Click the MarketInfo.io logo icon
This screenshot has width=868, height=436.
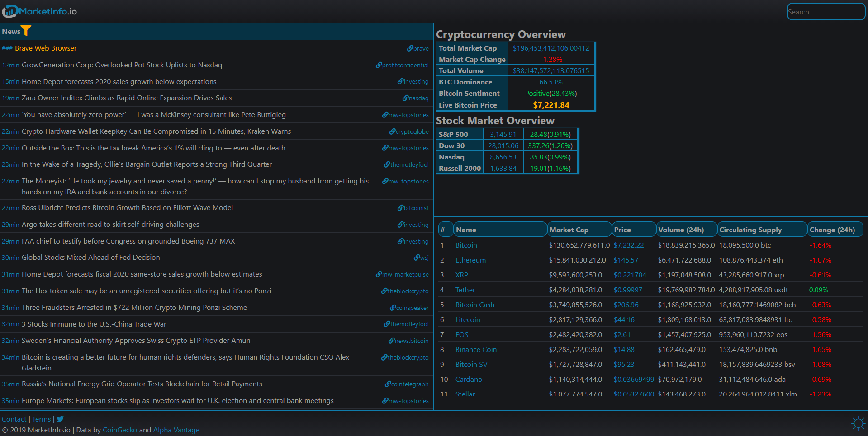tap(10, 11)
